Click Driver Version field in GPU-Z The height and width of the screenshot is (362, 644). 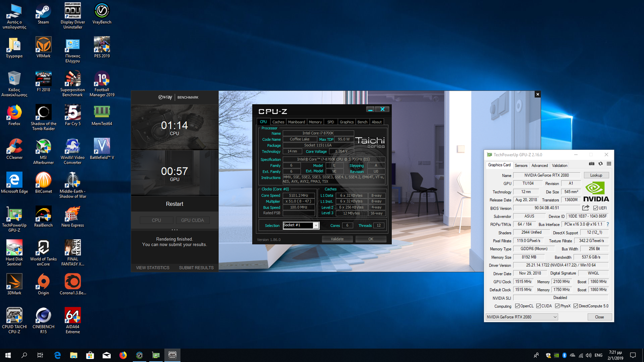click(x=560, y=265)
